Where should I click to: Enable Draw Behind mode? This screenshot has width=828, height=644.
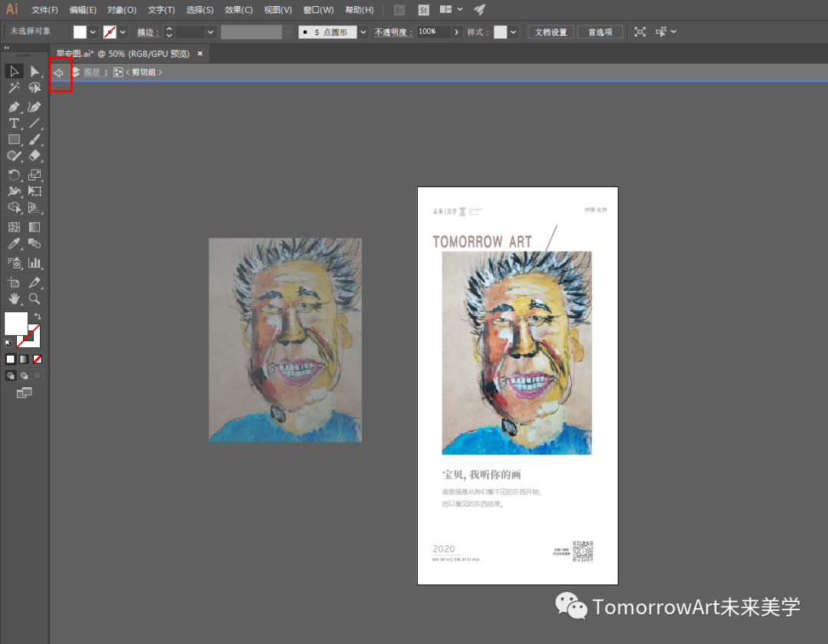tap(24, 376)
